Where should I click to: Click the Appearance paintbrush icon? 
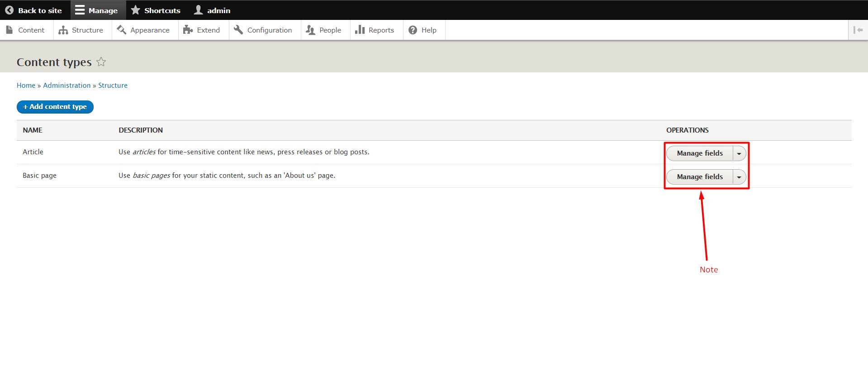[x=121, y=30]
